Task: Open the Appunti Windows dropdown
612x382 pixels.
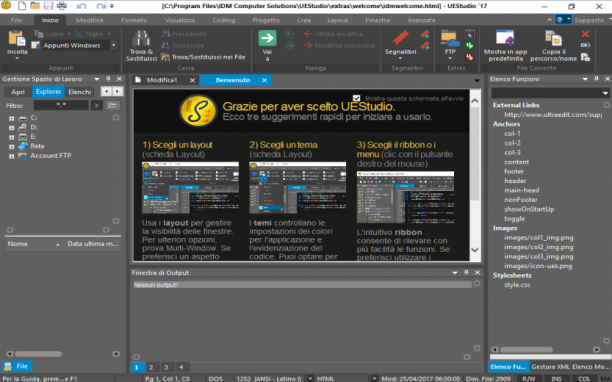Action: coord(113,45)
